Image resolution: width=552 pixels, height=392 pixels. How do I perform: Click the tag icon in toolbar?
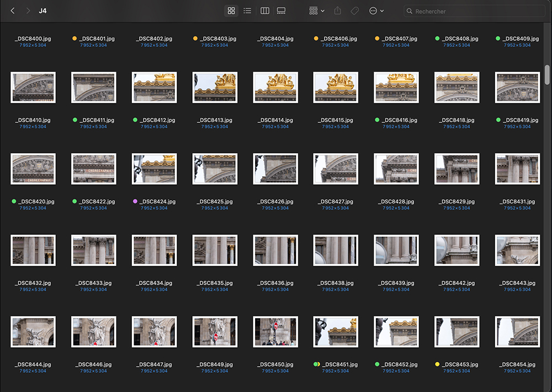point(355,11)
